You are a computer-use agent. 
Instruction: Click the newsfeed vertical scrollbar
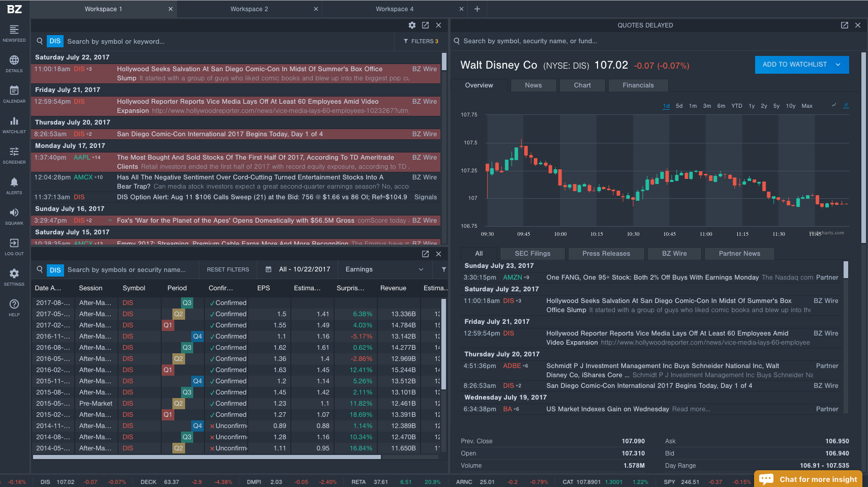tap(444, 61)
